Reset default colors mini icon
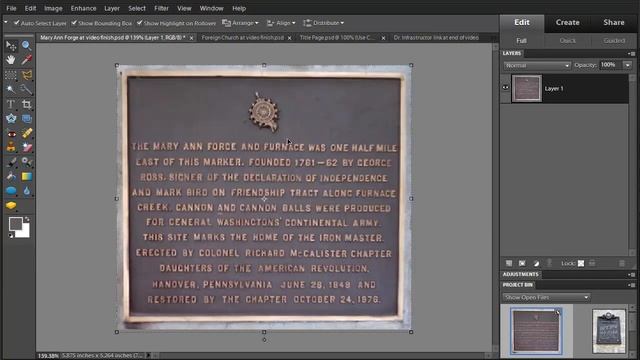This screenshot has width=640, height=360. (11, 236)
